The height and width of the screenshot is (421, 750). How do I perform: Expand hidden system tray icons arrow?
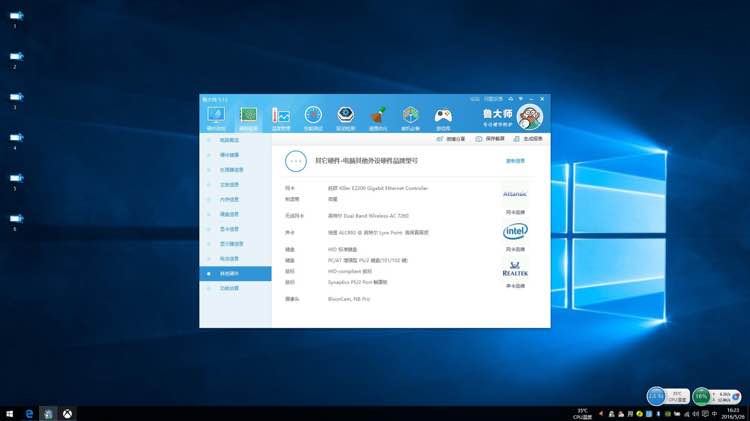point(601,414)
